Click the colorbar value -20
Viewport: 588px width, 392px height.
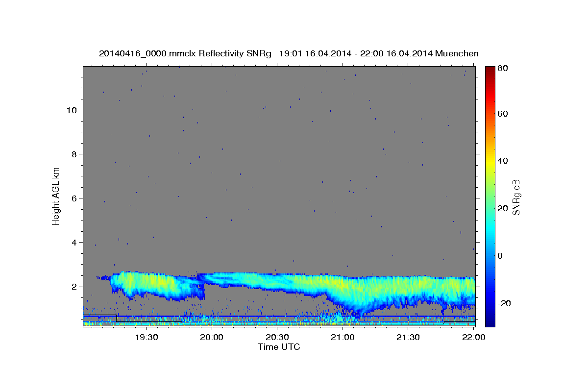coord(505,303)
